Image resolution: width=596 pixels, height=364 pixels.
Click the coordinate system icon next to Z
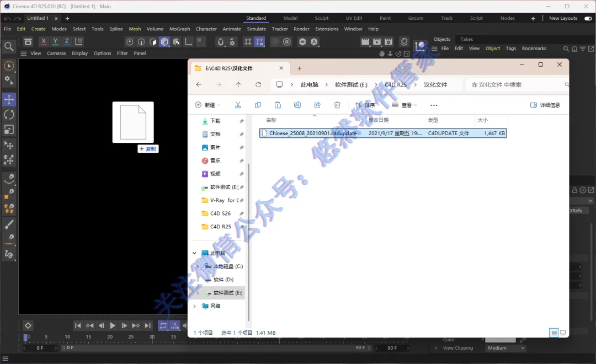pyautogui.click(x=79, y=41)
